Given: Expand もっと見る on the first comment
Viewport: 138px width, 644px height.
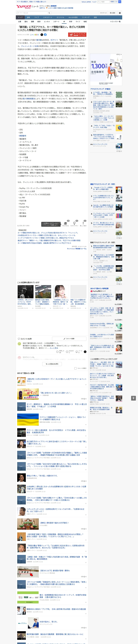Looking at the screenshot, I should pyautogui.click(x=54, y=348).
